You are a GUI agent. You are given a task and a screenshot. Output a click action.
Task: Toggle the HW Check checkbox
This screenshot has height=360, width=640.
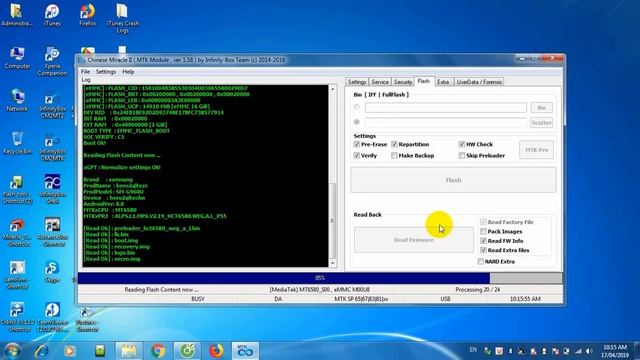click(462, 144)
